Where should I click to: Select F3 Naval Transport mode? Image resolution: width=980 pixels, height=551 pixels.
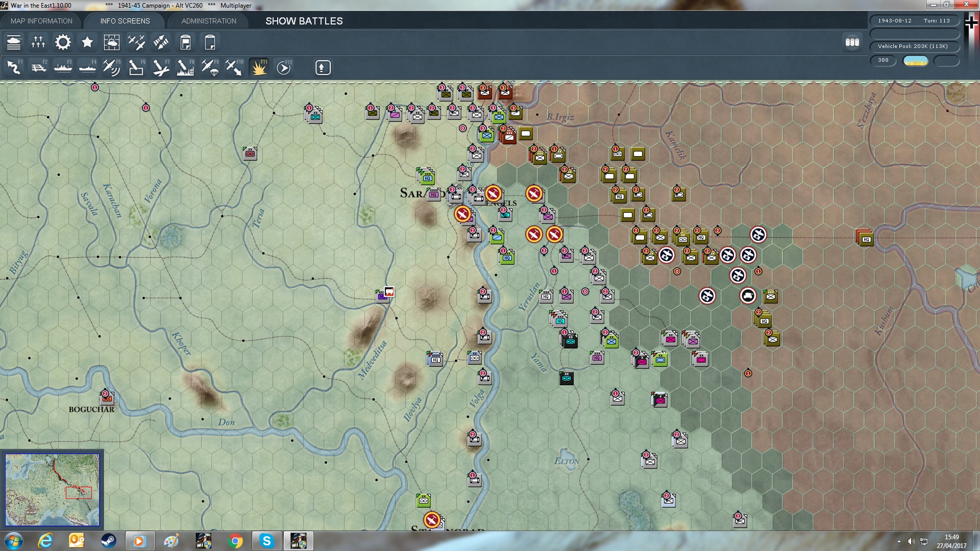point(63,67)
